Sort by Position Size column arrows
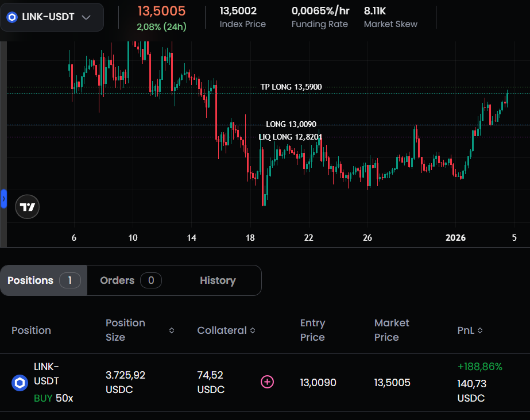 [x=172, y=330]
